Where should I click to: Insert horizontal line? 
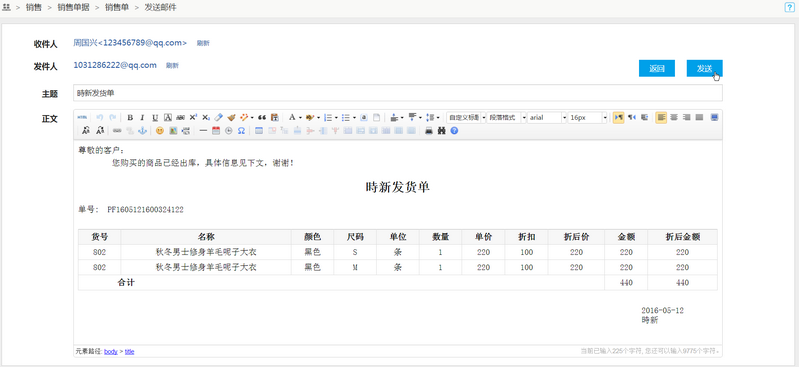click(203, 130)
